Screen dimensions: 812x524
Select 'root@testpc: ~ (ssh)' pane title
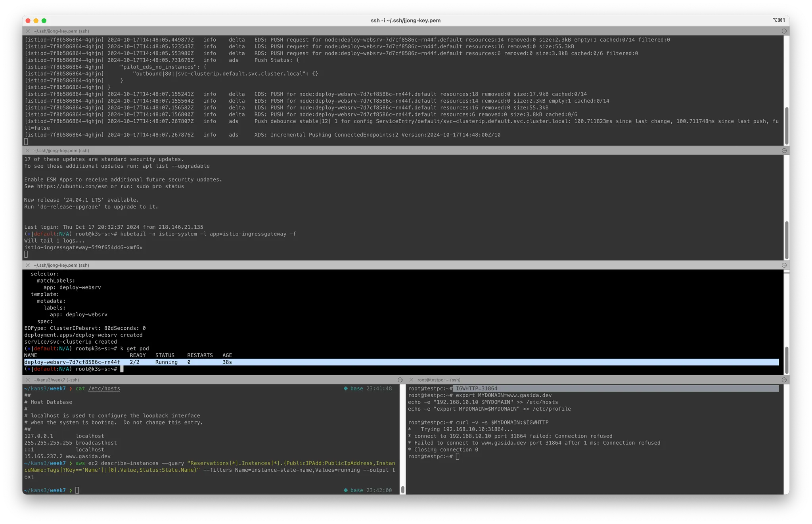439,380
